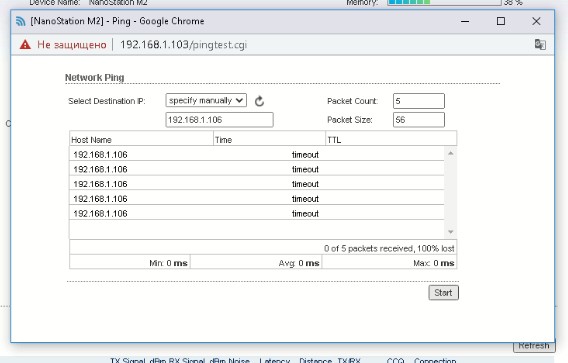
Task: Open the Select Destination IP dropdown
Action: click(x=206, y=100)
